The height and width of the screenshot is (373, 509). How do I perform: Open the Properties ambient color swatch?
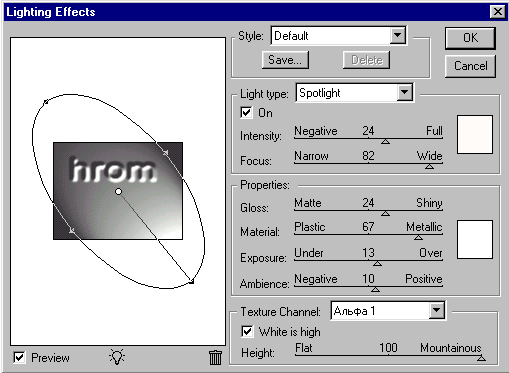pyautogui.click(x=475, y=239)
